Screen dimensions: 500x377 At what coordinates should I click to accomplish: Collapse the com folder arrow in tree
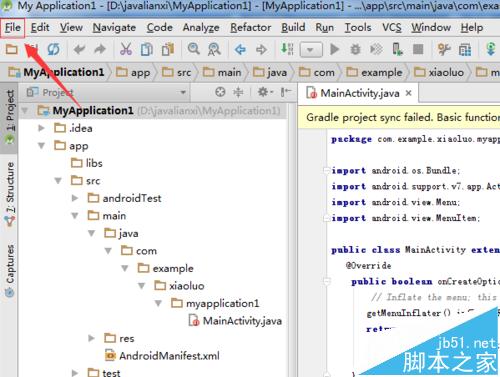108,251
